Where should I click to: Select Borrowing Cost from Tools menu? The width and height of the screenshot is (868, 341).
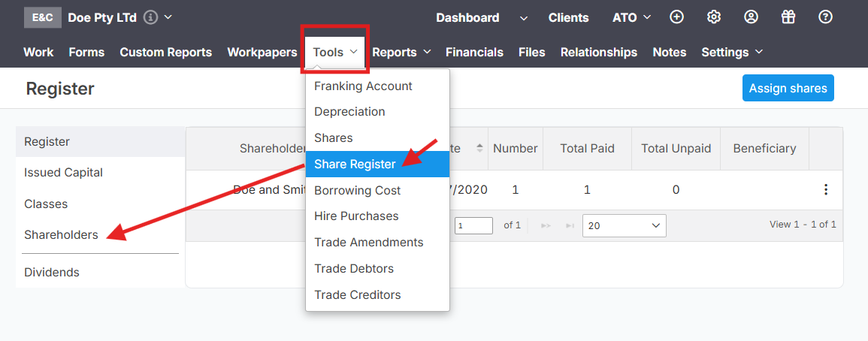click(377, 191)
